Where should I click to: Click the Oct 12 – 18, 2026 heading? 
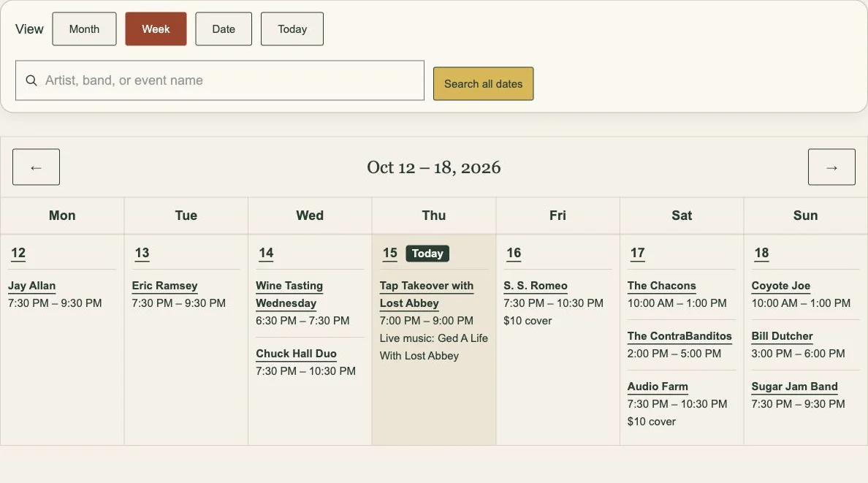click(x=434, y=167)
